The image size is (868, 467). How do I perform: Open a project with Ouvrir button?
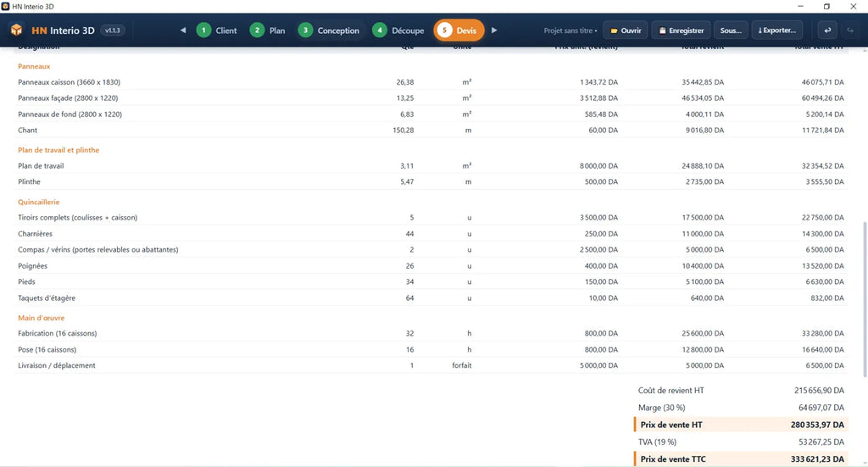tap(626, 31)
